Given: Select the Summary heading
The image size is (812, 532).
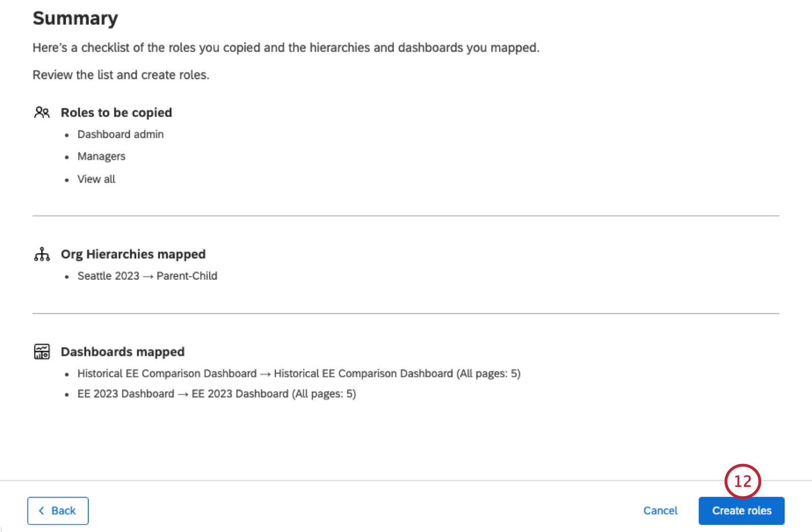Looking at the screenshot, I should (x=75, y=18).
